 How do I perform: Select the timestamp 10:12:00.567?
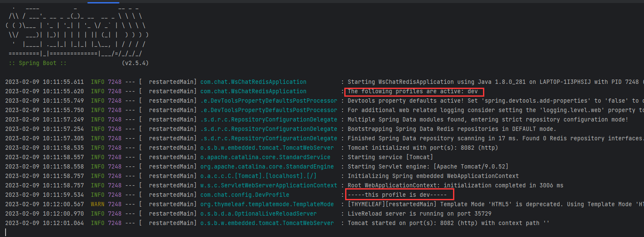coord(63,204)
